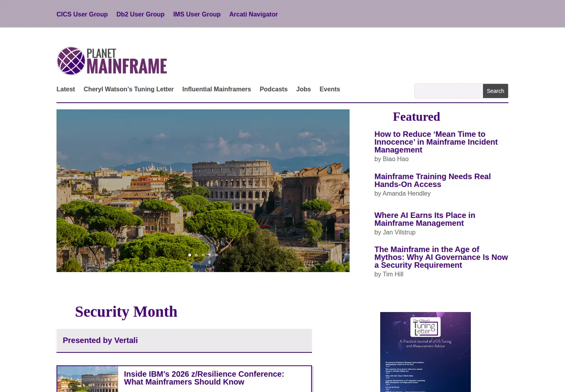The image size is (565, 392).
Task: Open the Podcasts section
Action: 273,89
